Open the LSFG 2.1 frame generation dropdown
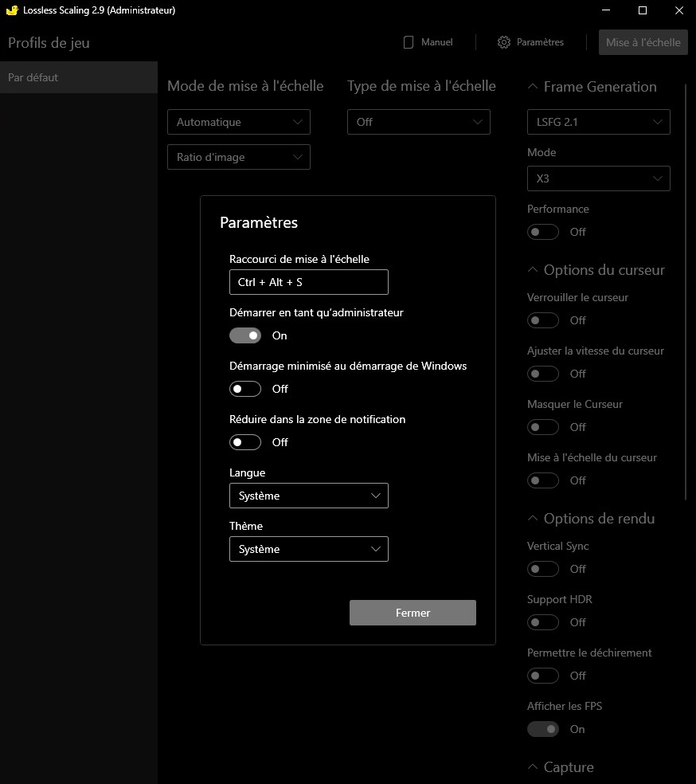696x784 pixels. point(599,122)
